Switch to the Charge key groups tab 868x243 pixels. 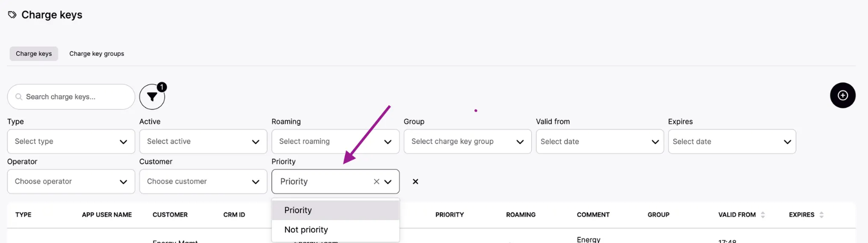[x=97, y=54]
